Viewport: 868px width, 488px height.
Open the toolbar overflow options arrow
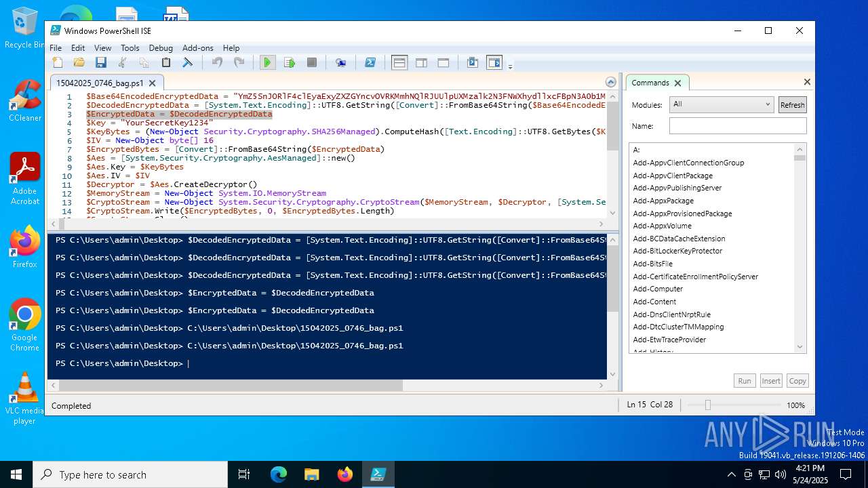(x=510, y=66)
